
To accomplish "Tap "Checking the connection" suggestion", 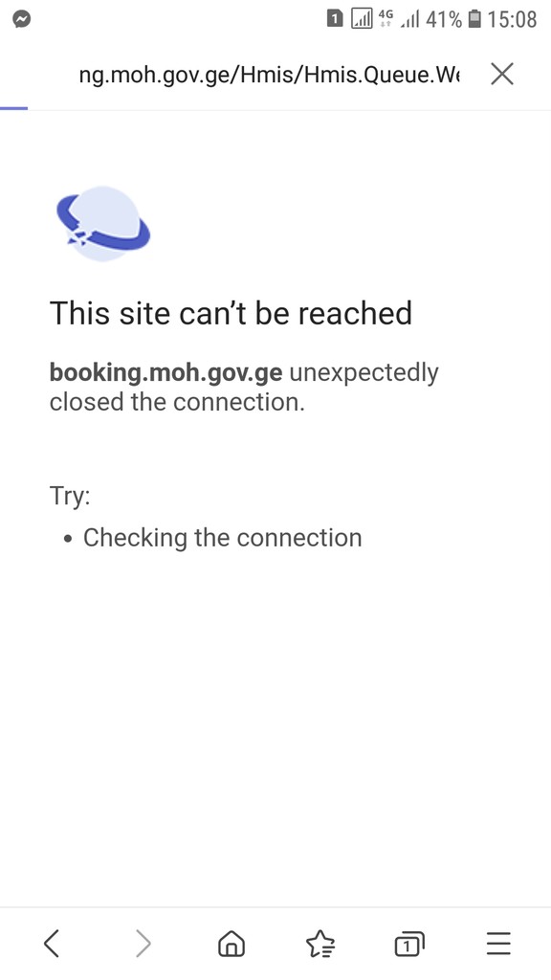I will click(x=222, y=538).
